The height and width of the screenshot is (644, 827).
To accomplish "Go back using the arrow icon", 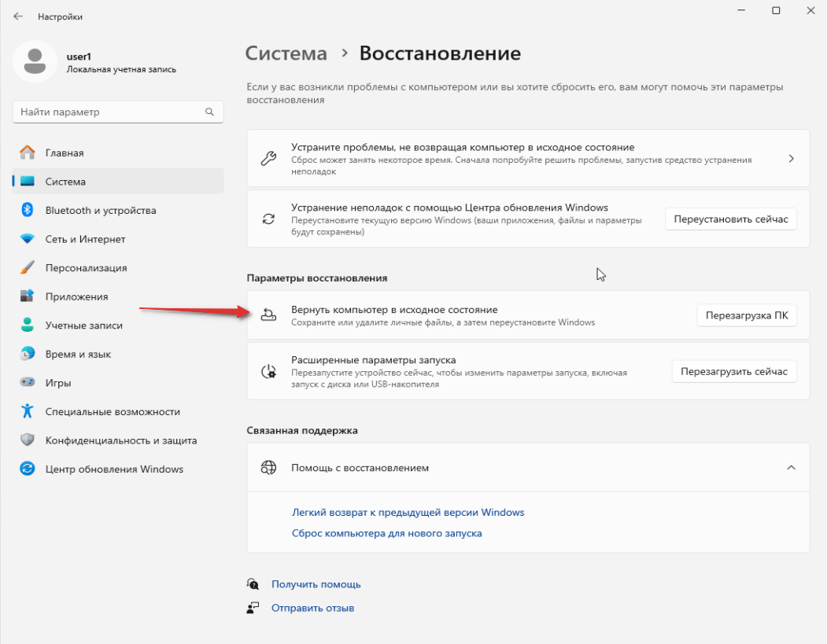I will (18, 17).
